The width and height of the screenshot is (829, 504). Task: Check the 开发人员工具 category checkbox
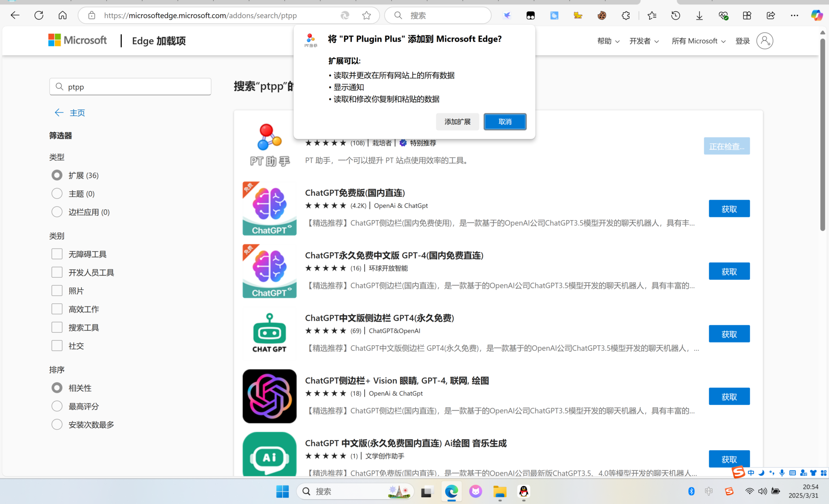pos(57,272)
